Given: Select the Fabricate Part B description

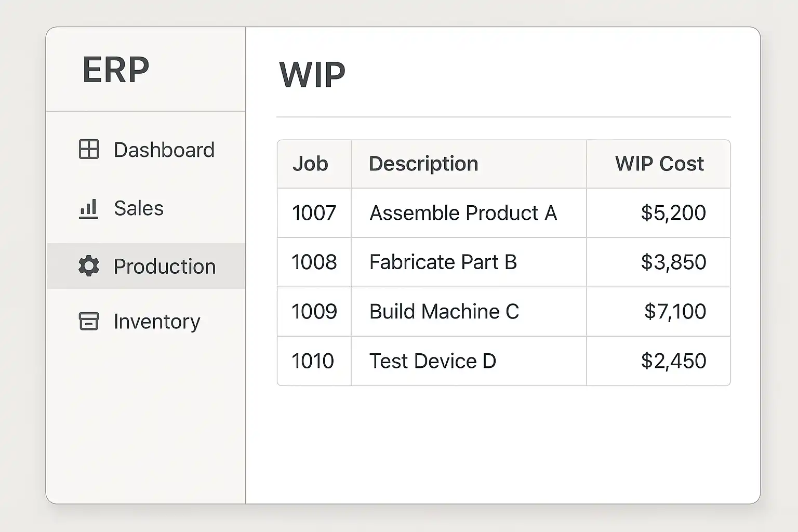Looking at the screenshot, I should tap(443, 262).
